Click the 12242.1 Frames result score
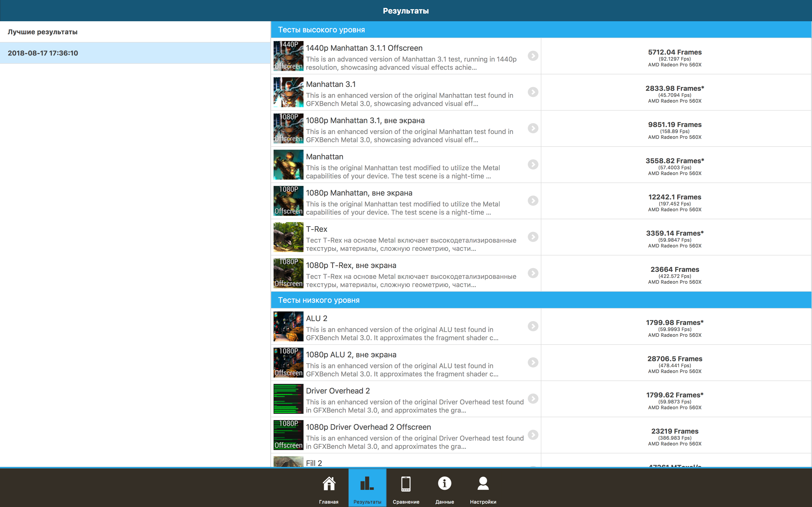This screenshot has width=812, height=507. coord(674,197)
